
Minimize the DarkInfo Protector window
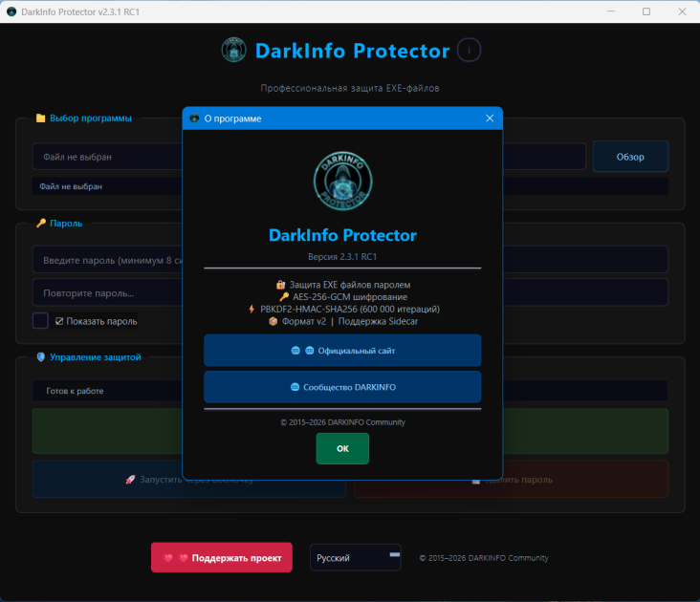tap(611, 11)
